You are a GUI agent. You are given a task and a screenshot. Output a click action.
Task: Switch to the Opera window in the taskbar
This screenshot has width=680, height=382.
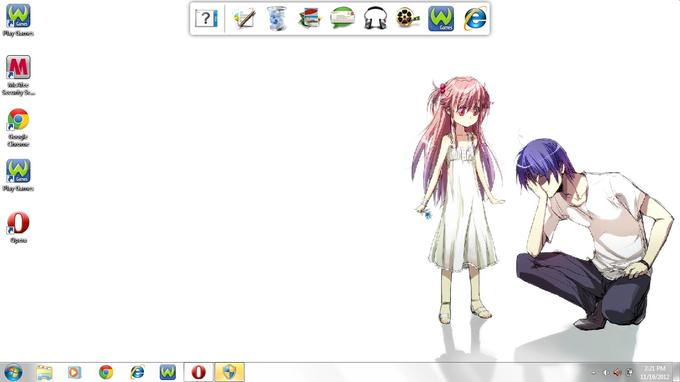[x=199, y=372]
